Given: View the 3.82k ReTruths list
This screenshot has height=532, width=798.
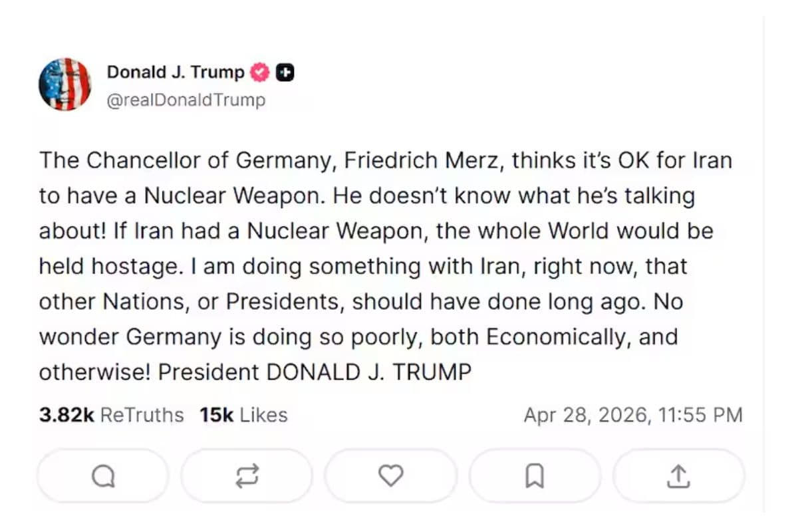Looking at the screenshot, I should coord(111,415).
